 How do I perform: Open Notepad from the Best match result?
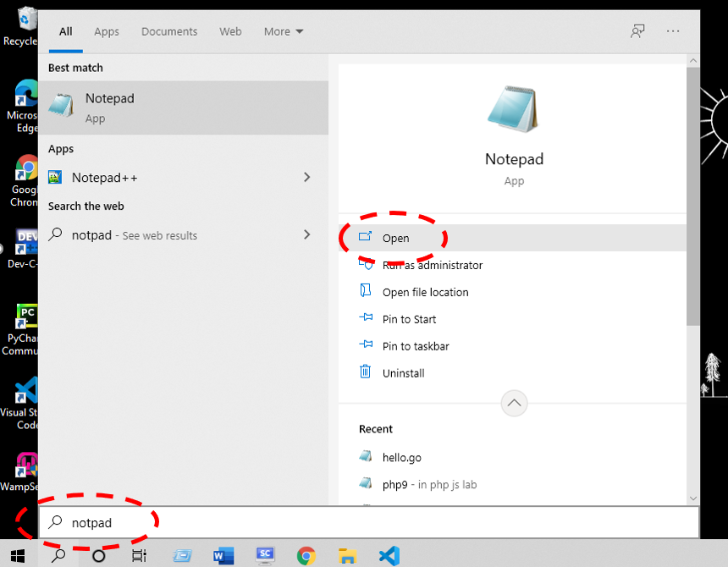109,107
